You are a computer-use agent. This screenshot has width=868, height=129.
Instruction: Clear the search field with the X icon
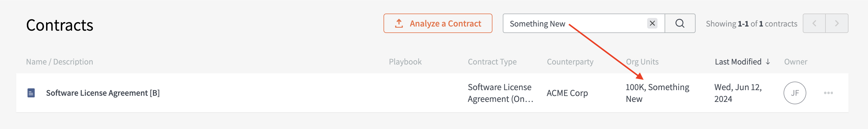point(652,23)
